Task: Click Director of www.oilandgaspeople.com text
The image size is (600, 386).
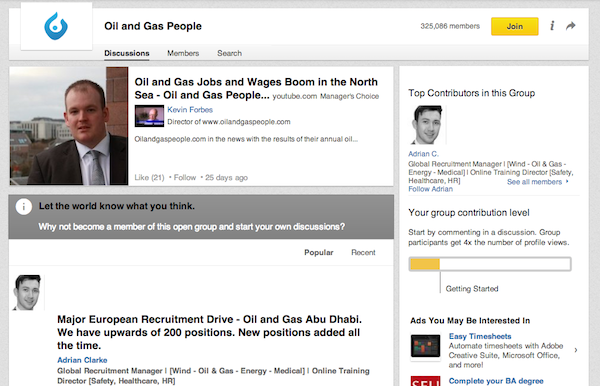Action: point(229,122)
